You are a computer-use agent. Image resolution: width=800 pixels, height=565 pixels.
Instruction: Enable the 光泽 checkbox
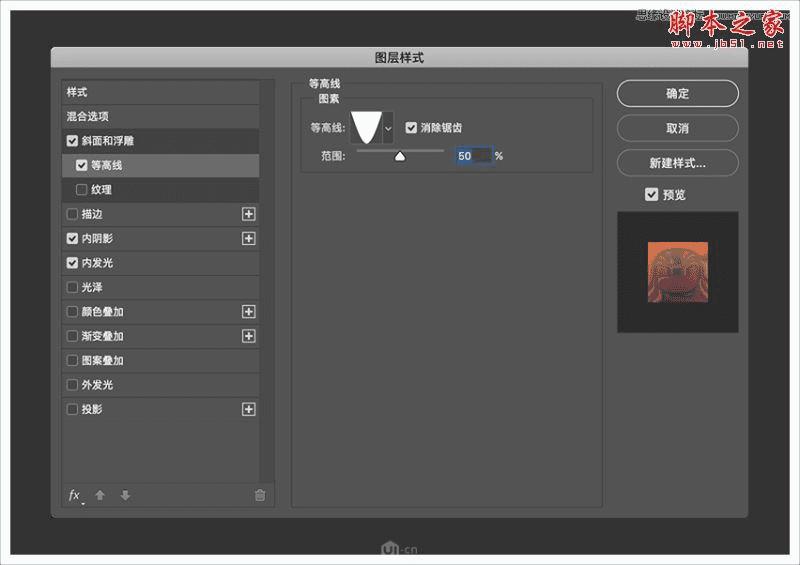click(72, 287)
